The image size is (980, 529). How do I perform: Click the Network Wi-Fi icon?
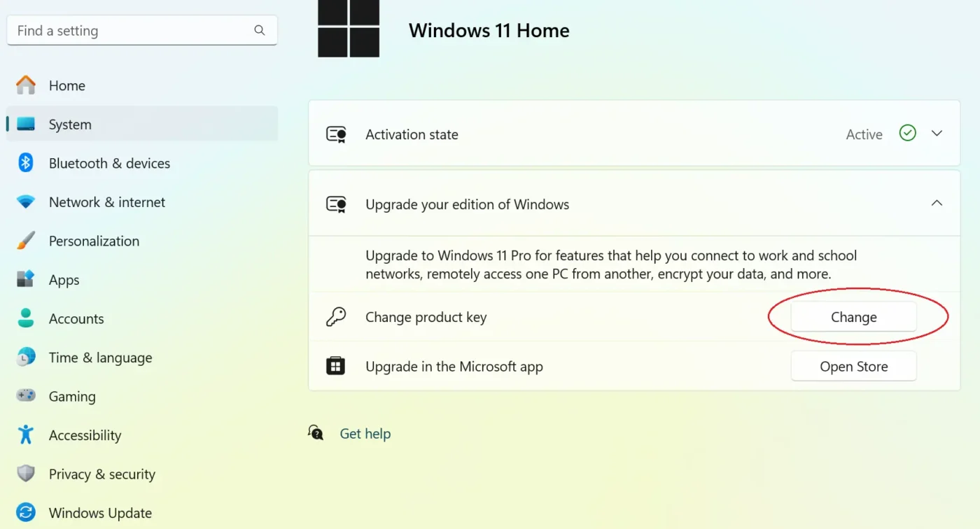[x=26, y=202]
